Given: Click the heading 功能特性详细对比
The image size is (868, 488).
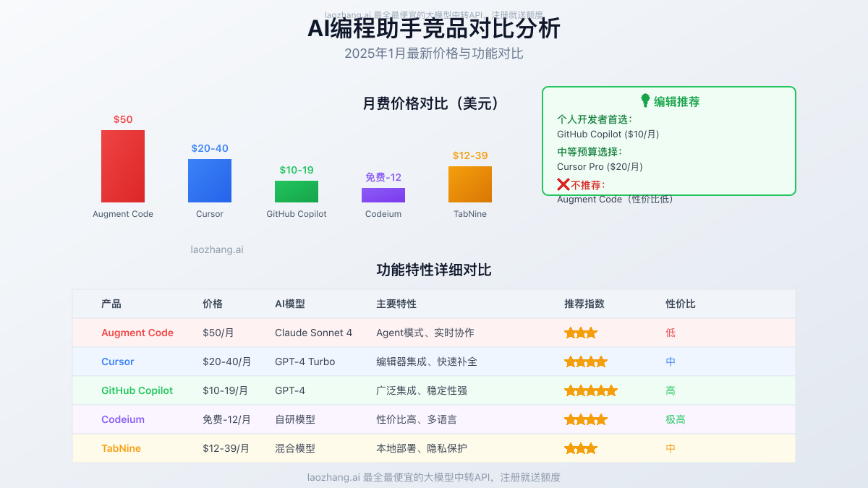Looking at the screenshot, I should 434,270.
